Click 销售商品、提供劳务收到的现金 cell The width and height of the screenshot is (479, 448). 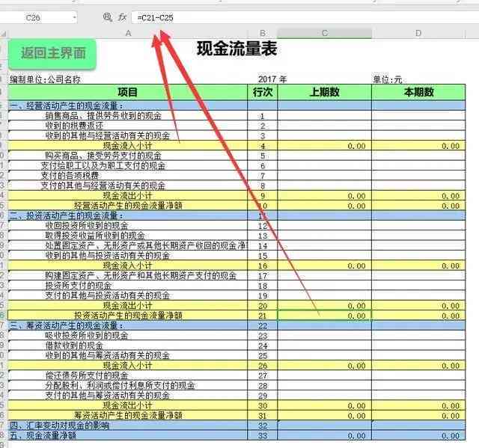click(x=128, y=116)
